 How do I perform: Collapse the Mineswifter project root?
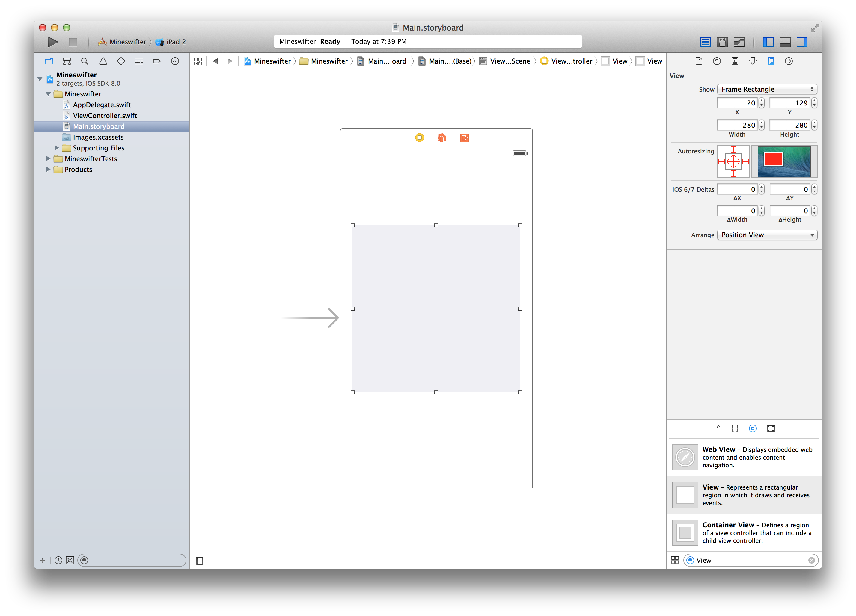coord(40,79)
